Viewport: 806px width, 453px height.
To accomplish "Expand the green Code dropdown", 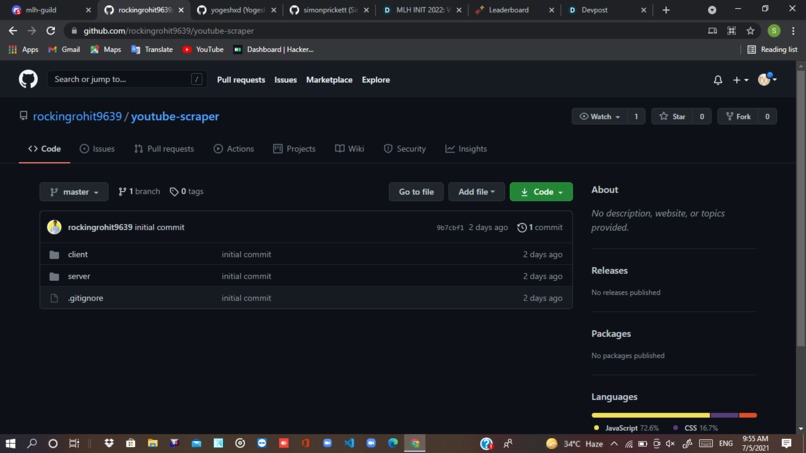I will point(541,192).
